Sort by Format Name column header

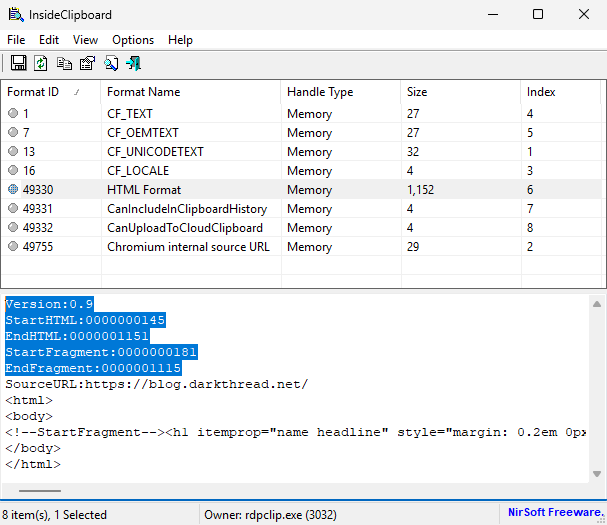tap(143, 92)
